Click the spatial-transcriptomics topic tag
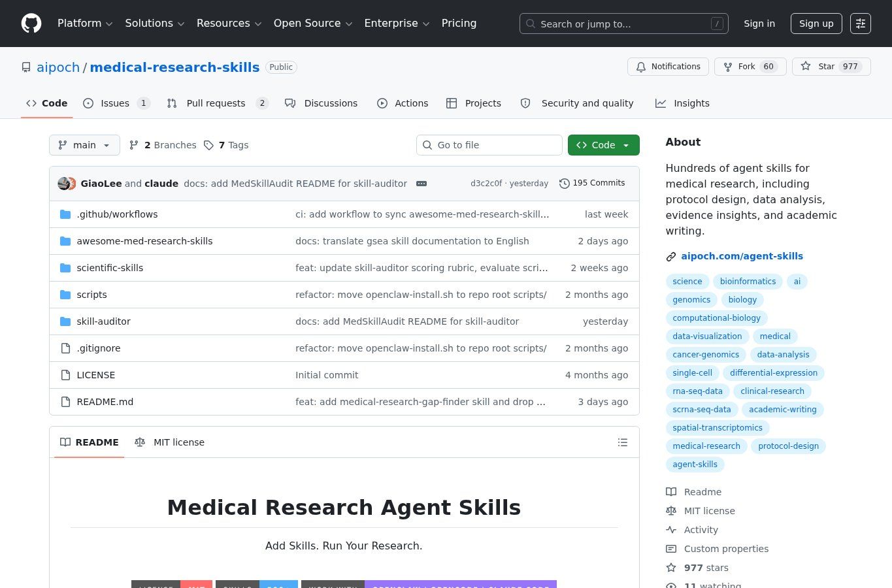Viewport: 892px width, 588px height. [718, 428]
